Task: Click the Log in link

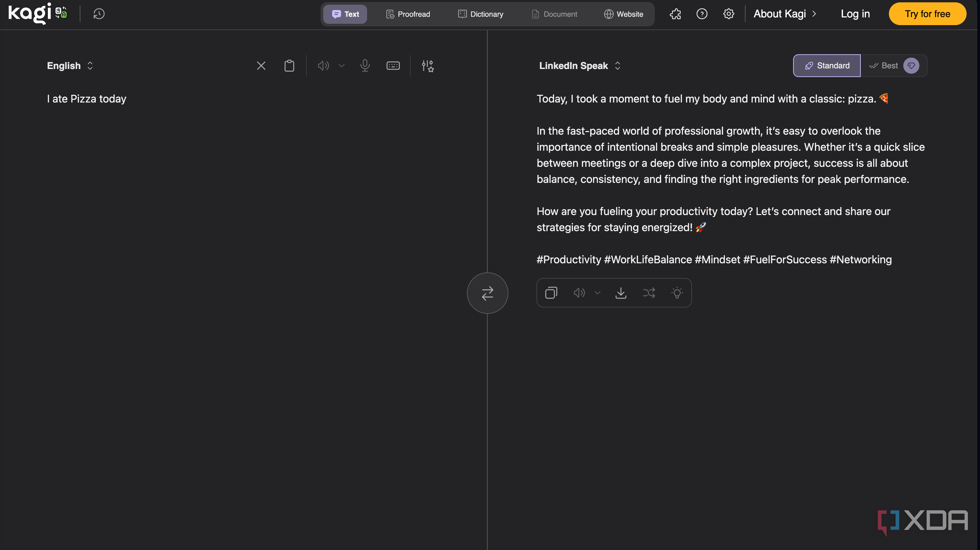Action: tap(855, 14)
